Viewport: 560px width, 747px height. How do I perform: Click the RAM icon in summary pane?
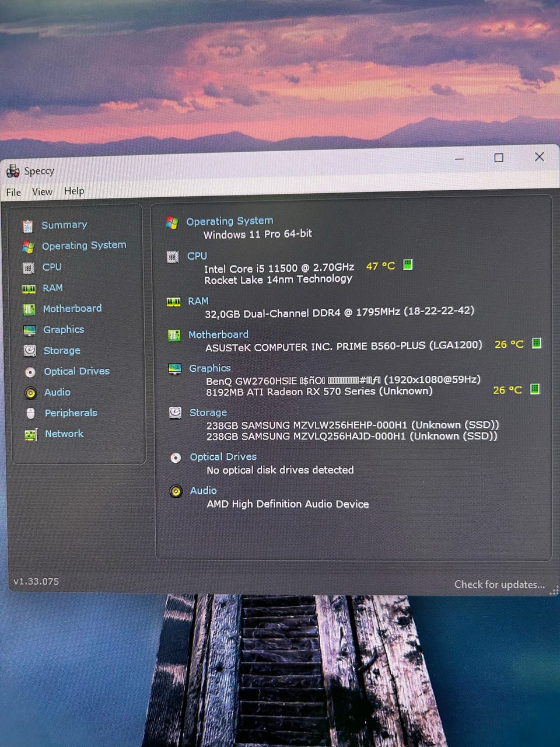tap(173, 302)
